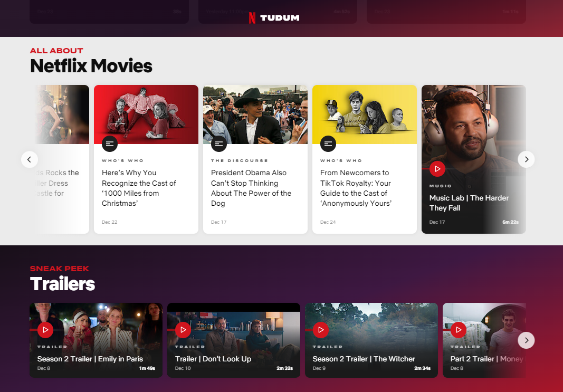Screen dimensions: 563x392
Task: Click '5m 22s' duration on Music Lab card
Action: point(510,222)
